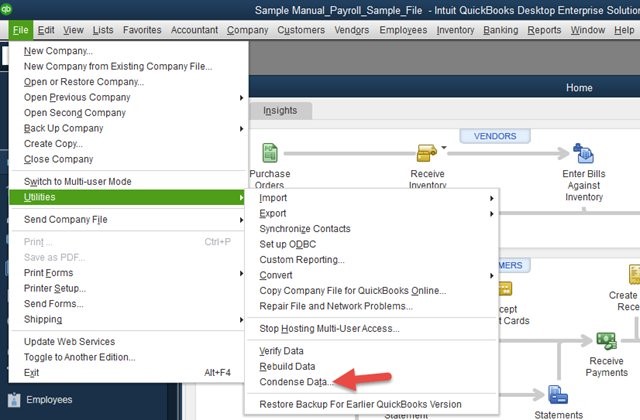Choose Send Forms... option

click(53, 304)
